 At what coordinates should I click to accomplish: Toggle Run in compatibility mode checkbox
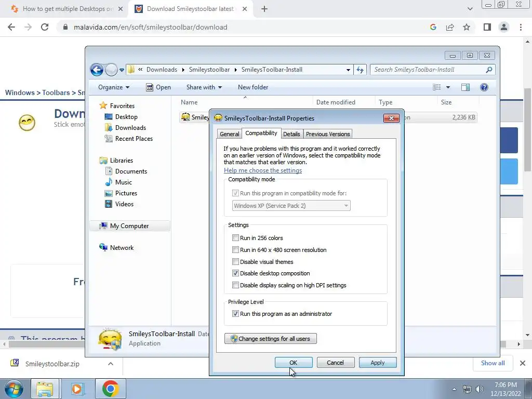(235, 193)
